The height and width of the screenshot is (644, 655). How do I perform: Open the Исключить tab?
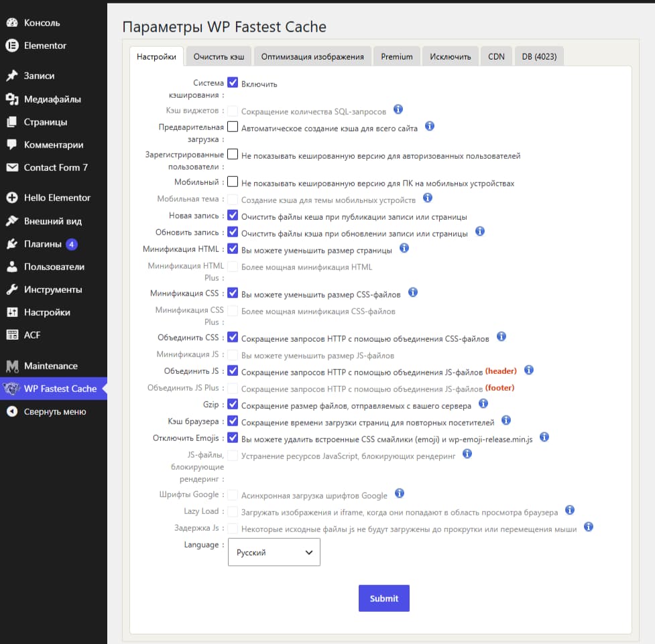[451, 57]
